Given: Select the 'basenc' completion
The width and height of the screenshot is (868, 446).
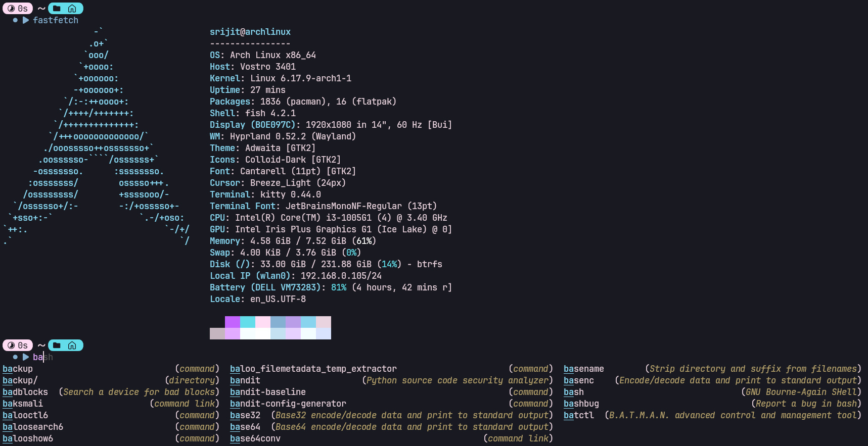Looking at the screenshot, I should pyautogui.click(x=712, y=380).
